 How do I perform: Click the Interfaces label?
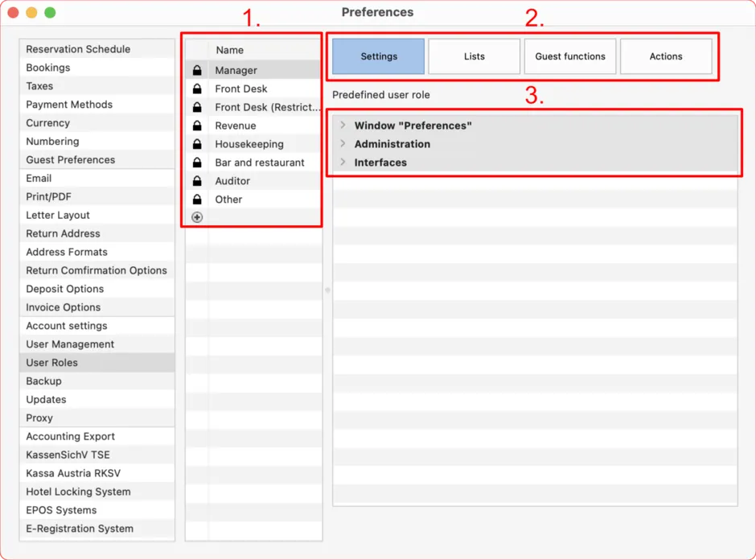380,163
